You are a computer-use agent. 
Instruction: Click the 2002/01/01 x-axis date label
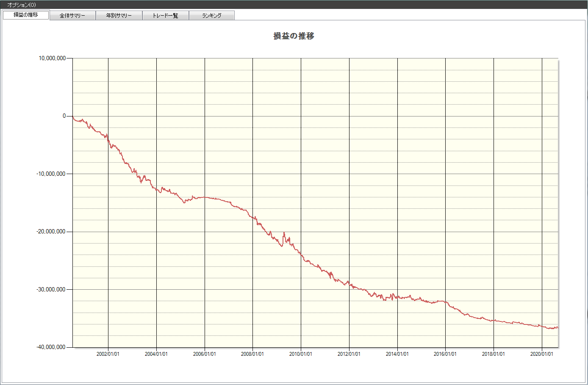click(x=108, y=354)
